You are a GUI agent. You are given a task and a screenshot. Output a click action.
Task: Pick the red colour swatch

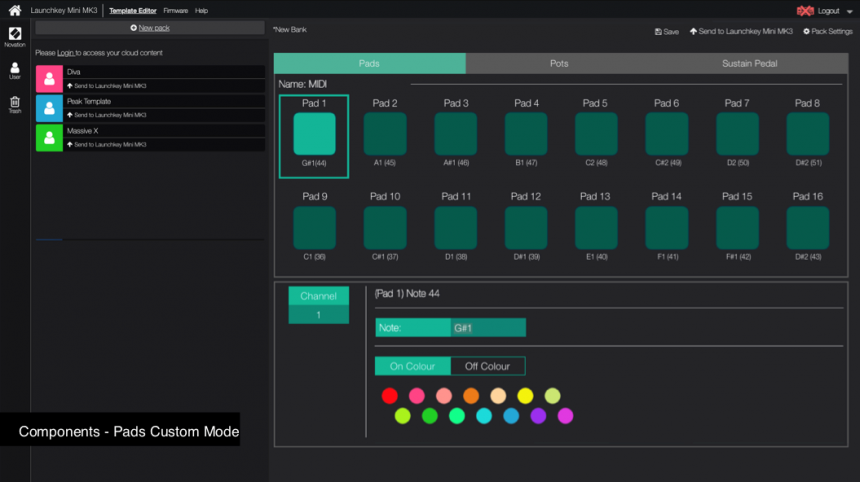point(389,396)
